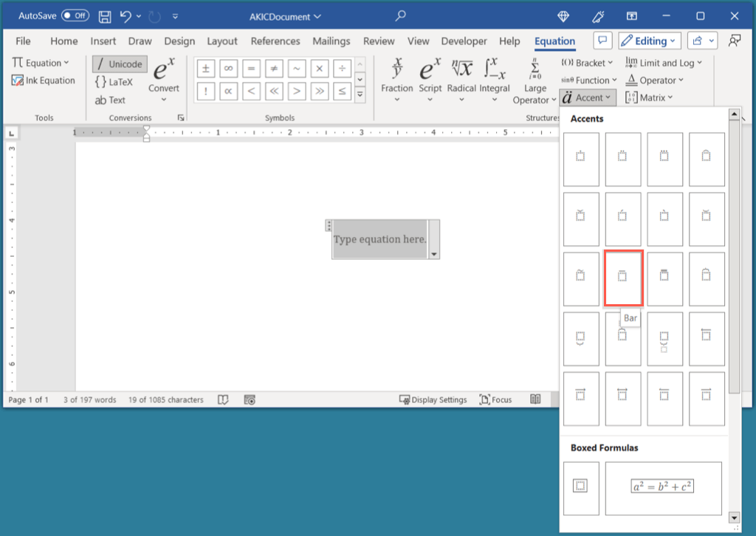Choose LaTeX conversion format
This screenshot has width=756, height=536.
coord(114,82)
